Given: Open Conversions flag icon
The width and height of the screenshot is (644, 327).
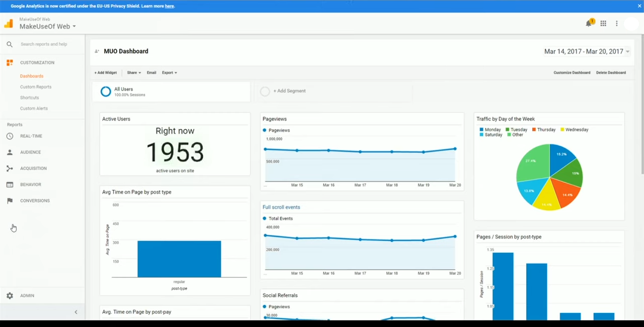Looking at the screenshot, I should click(10, 201).
